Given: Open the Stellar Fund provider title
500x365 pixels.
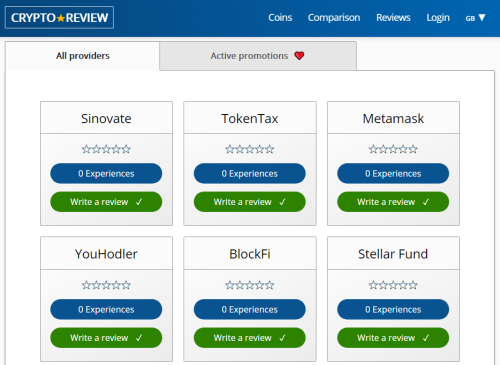Looking at the screenshot, I should (x=393, y=254).
